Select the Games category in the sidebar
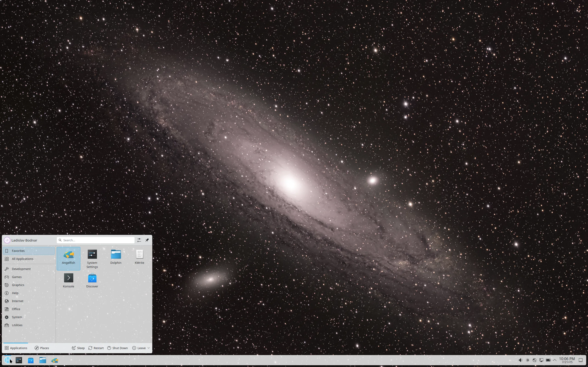The image size is (588, 367). [17, 277]
